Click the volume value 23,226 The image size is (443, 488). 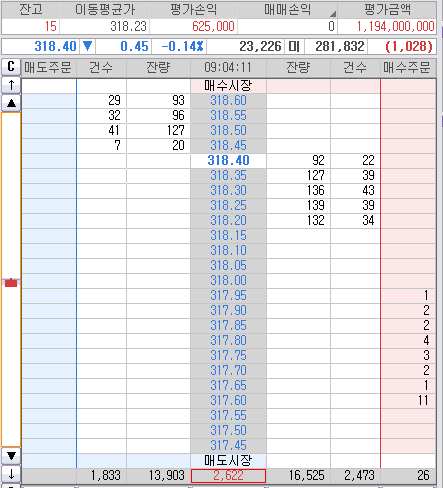[x=246, y=46]
